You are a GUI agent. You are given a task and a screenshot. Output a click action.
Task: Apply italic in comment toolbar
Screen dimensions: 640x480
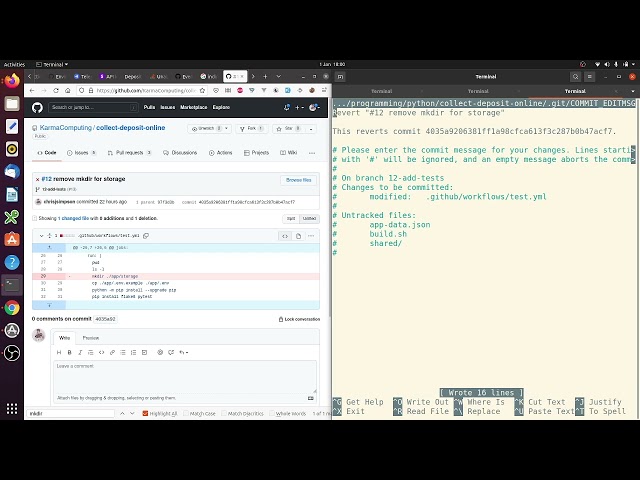pos(80,352)
